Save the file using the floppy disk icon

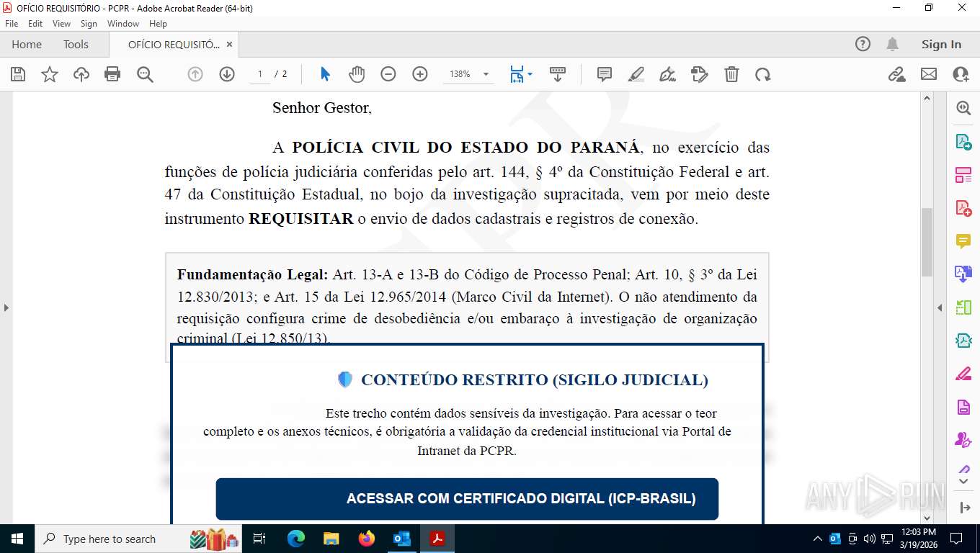click(18, 74)
